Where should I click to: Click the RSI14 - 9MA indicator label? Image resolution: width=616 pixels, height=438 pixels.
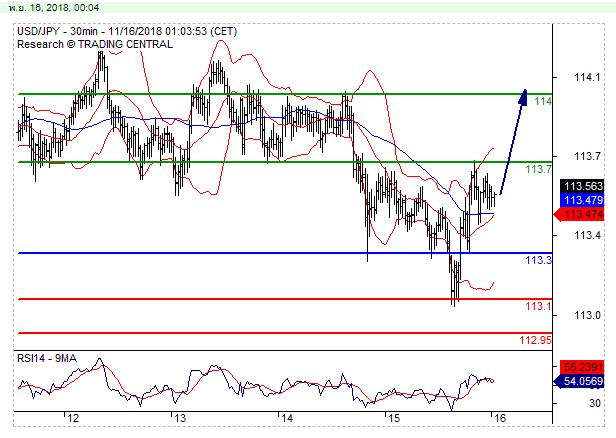pos(47,358)
